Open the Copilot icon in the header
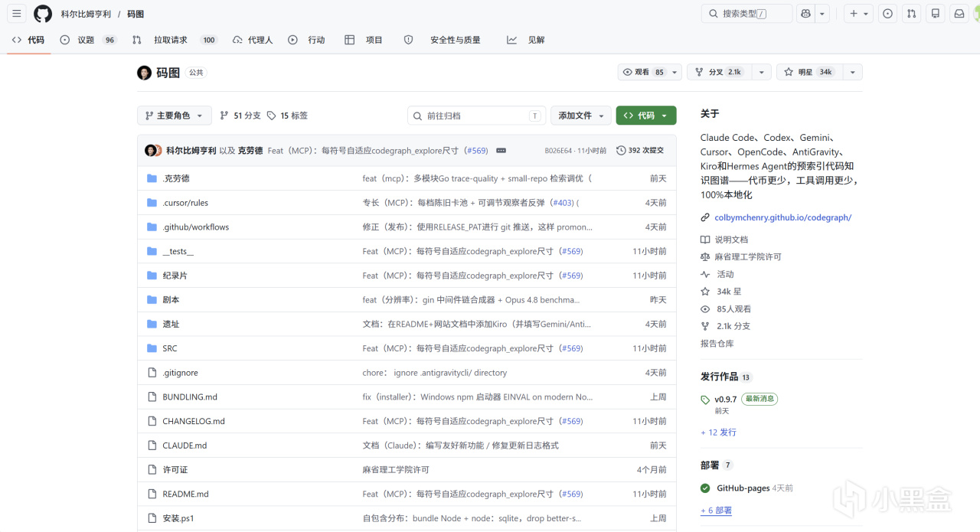The width and height of the screenshot is (980, 532). click(805, 14)
